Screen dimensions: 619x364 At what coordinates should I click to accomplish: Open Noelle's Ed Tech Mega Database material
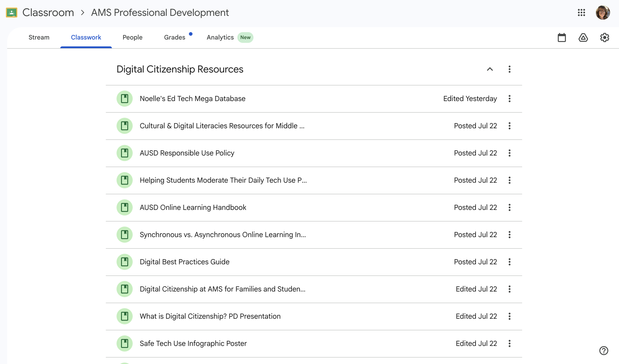tap(192, 99)
